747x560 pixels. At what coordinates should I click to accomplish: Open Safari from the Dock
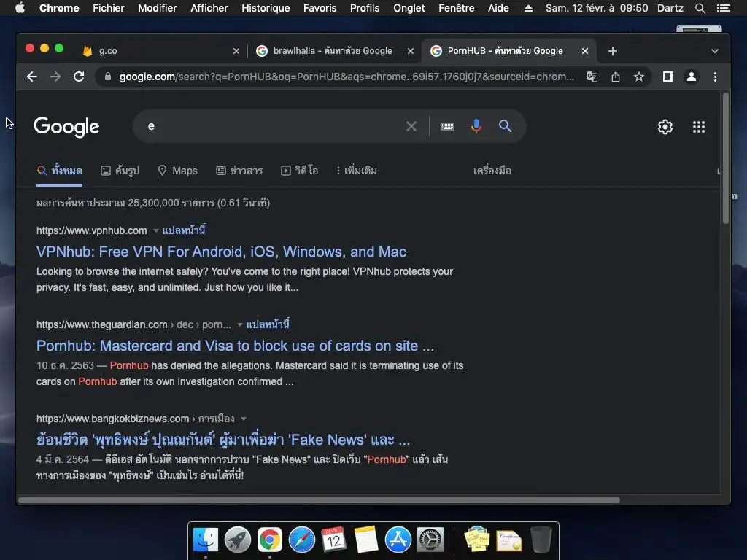point(301,540)
